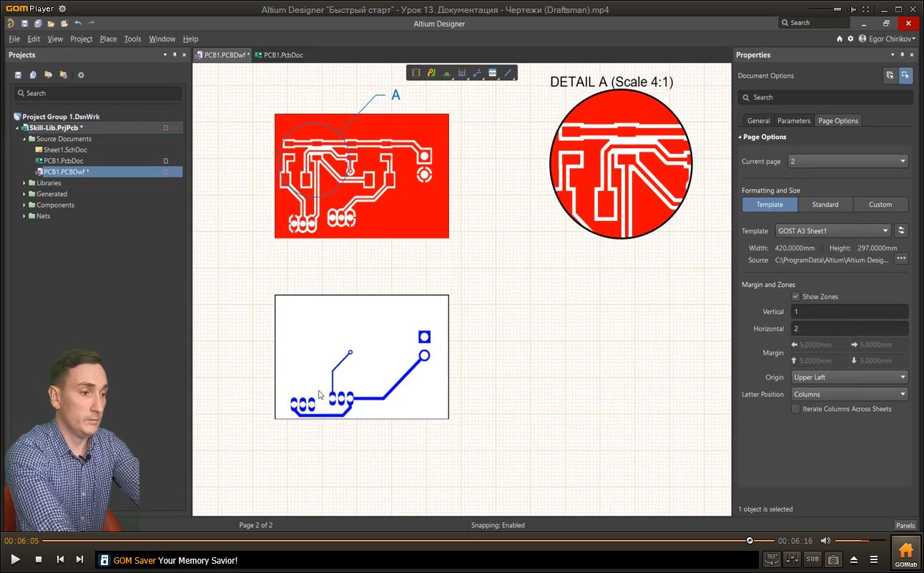924x573 pixels.
Task: Click the BOM table tool icon
Action: tap(493, 73)
